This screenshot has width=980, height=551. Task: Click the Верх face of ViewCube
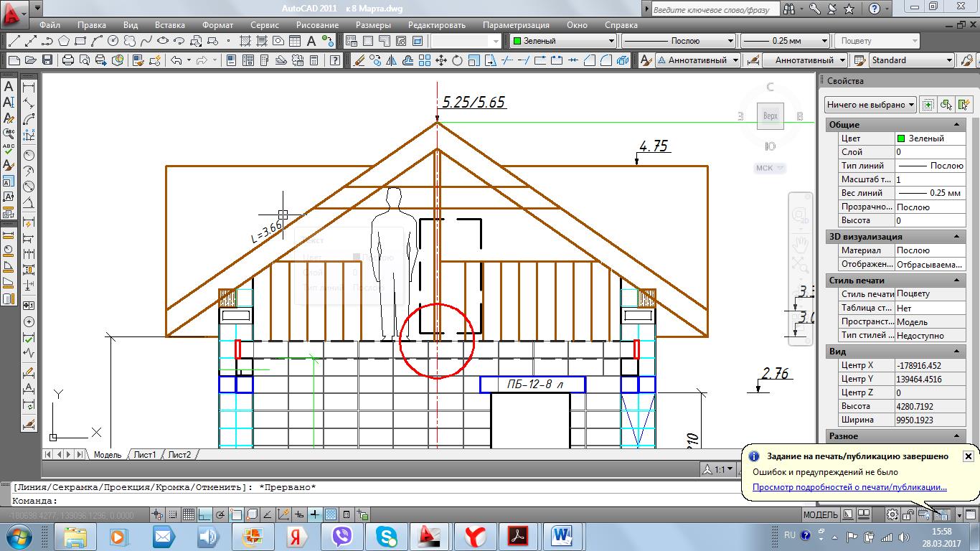[770, 116]
